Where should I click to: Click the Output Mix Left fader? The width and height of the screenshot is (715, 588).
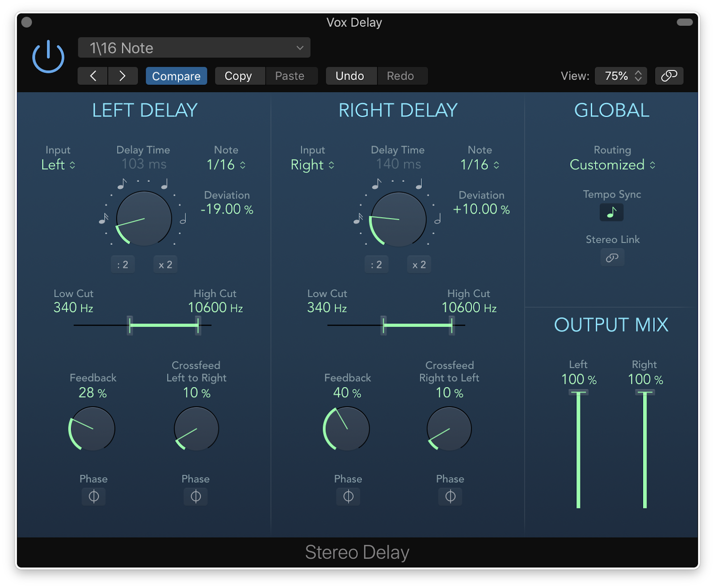click(x=578, y=449)
